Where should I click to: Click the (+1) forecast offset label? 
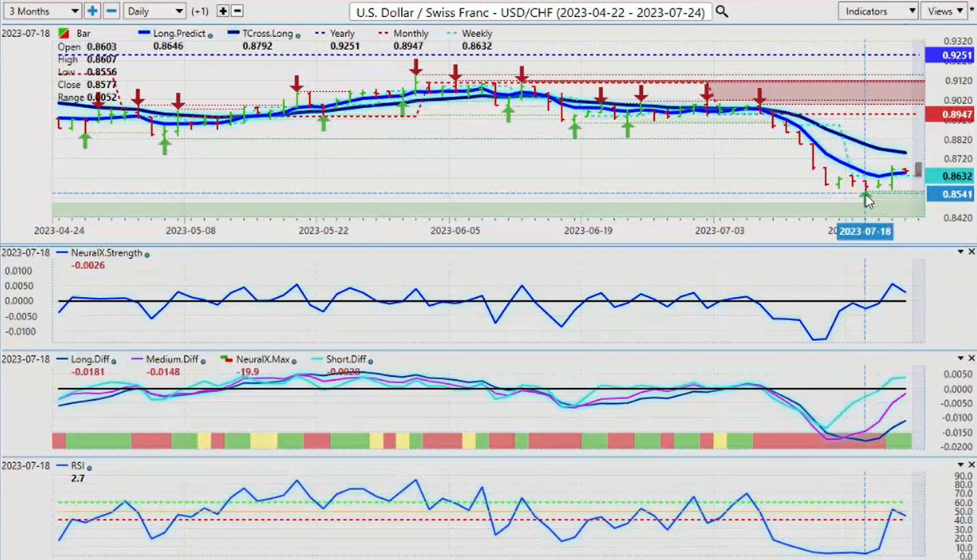[x=200, y=12]
